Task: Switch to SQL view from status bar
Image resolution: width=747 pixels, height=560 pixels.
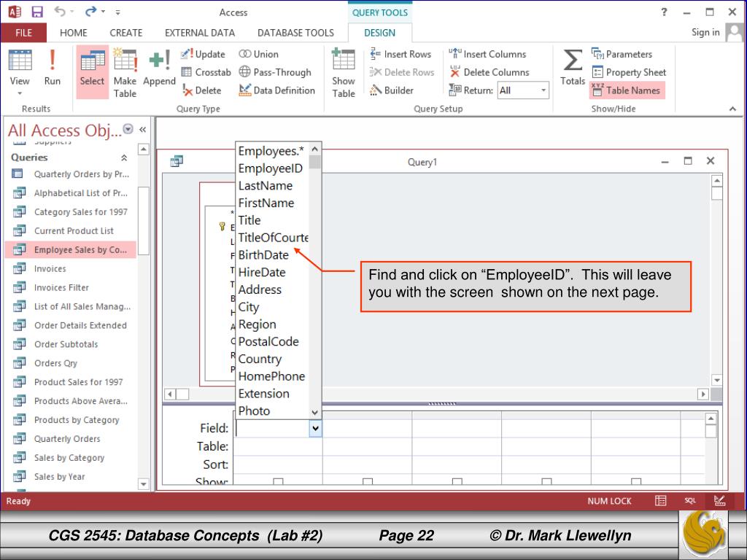Action: pyautogui.click(x=690, y=501)
